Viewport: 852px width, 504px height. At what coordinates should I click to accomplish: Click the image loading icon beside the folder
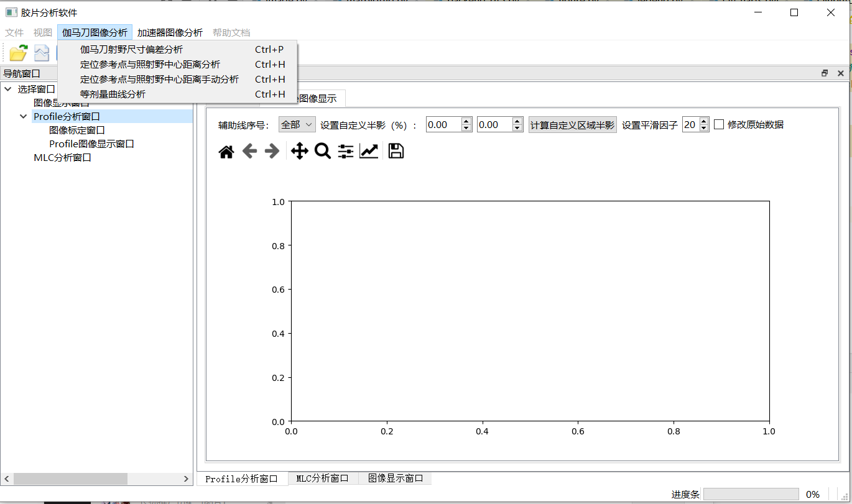[41, 53]
